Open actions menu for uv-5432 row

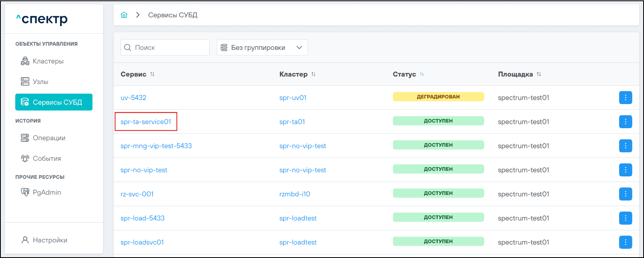click(x=625, y=98)
